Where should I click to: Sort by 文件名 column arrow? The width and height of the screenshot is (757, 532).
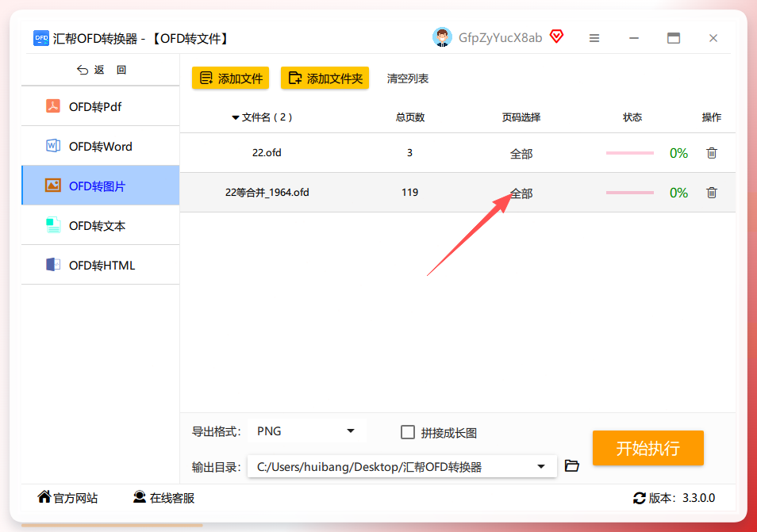coord(236,117)
